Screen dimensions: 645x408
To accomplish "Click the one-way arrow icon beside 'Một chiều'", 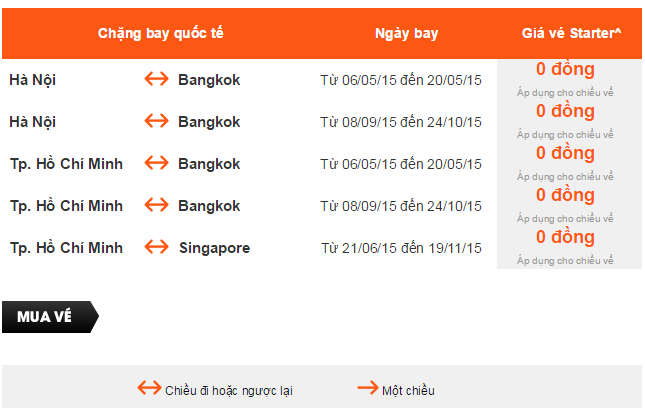I will (367, 389).
